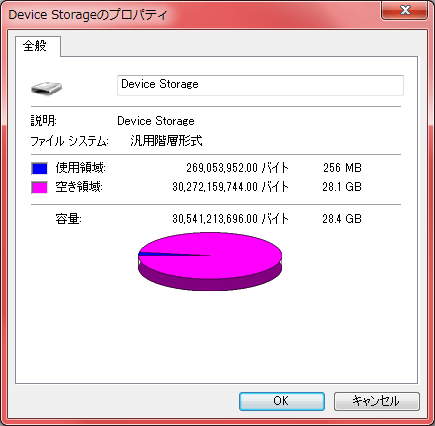Viewport: 435px width, 426px height.
Task: Click the 使用領域 label
Action: [80, 168]
